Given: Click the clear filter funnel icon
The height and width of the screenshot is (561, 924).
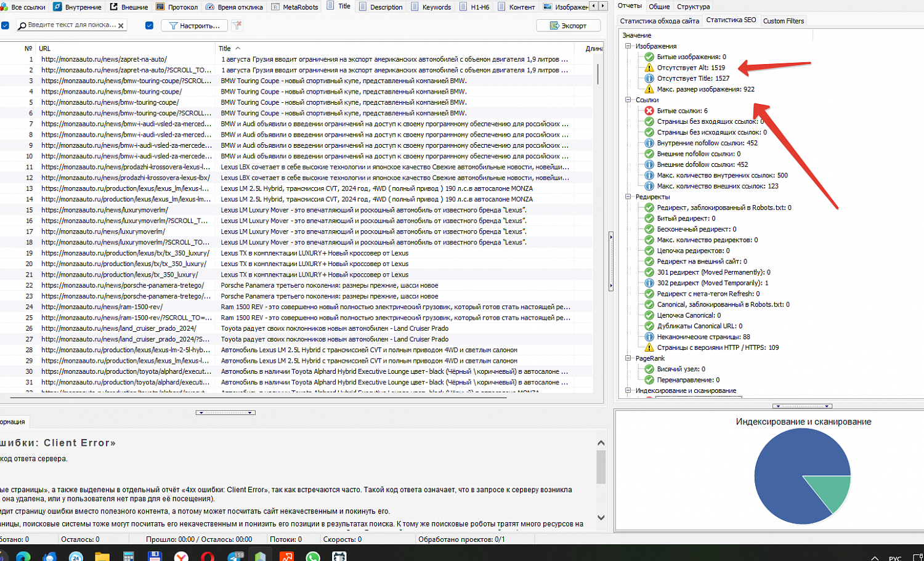Looking at the screenshot, I should pyautogui.click(x=237, y=25).
